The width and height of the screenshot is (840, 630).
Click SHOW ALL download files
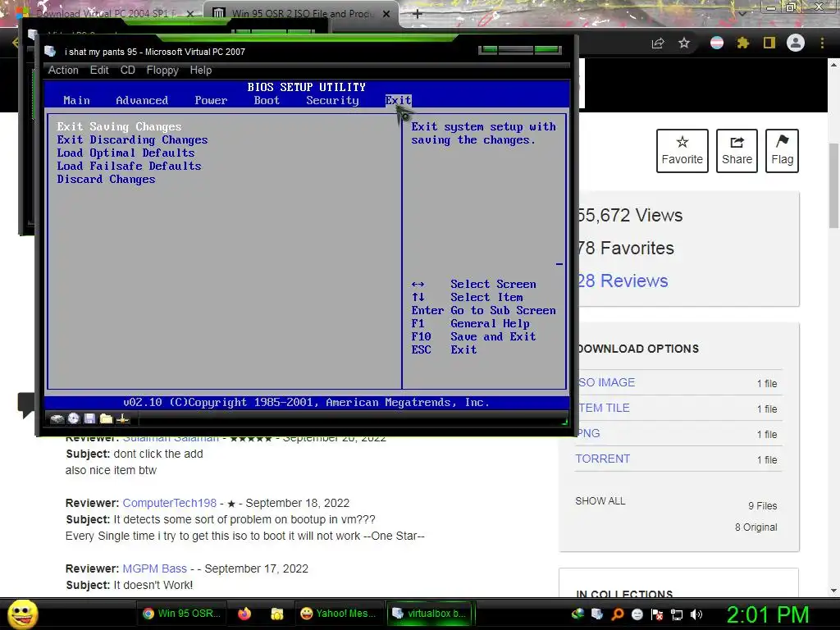coord(600,501)
